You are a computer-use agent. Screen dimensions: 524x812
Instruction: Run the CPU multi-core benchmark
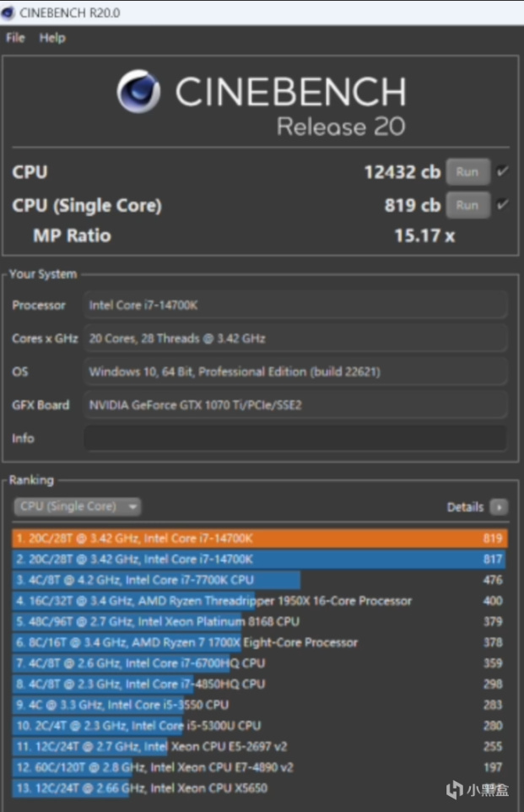[x=467, y=172]
